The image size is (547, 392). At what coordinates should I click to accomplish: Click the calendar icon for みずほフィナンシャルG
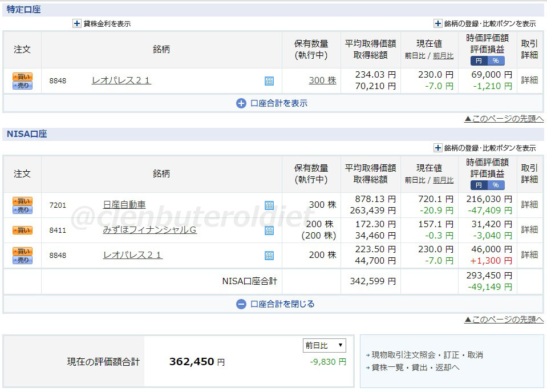coord(269,231)
